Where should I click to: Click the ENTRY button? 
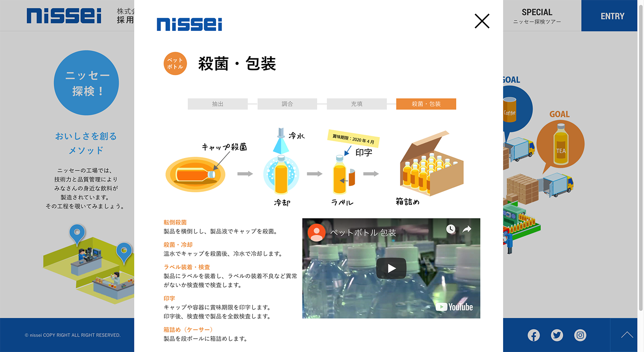[x=612, y=16]
